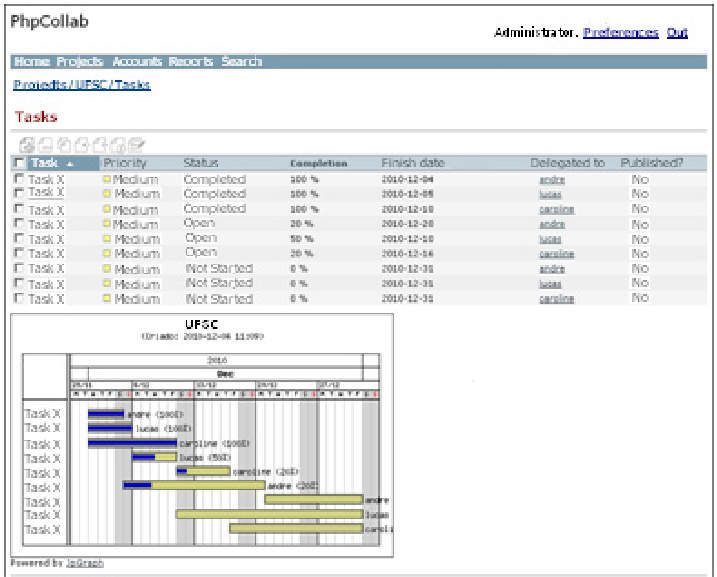Sort table by Finish date column header
717x577 pixels.
(x=414, y=163)
